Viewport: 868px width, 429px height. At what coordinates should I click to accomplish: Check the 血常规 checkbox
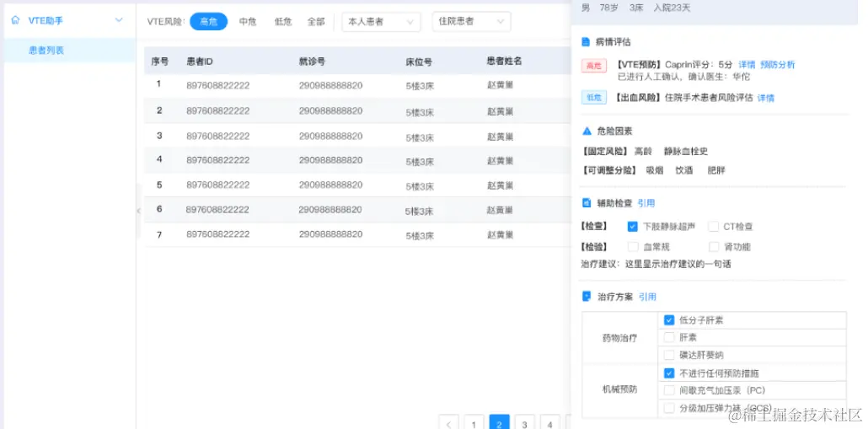633,246
